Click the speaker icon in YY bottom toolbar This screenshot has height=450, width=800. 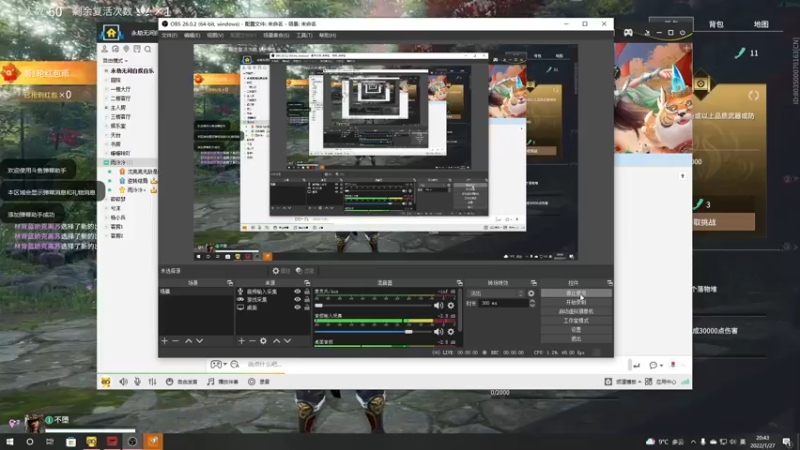point(123,382)
